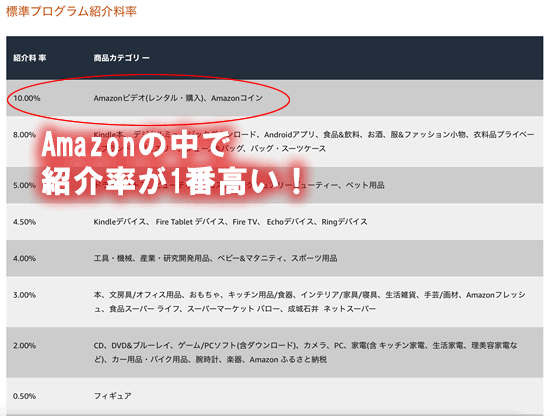Click the line with カー用品・バイク用品、腕時計
Image resolution: width=550 pixels, height=416 pixels.
(210, 360)
